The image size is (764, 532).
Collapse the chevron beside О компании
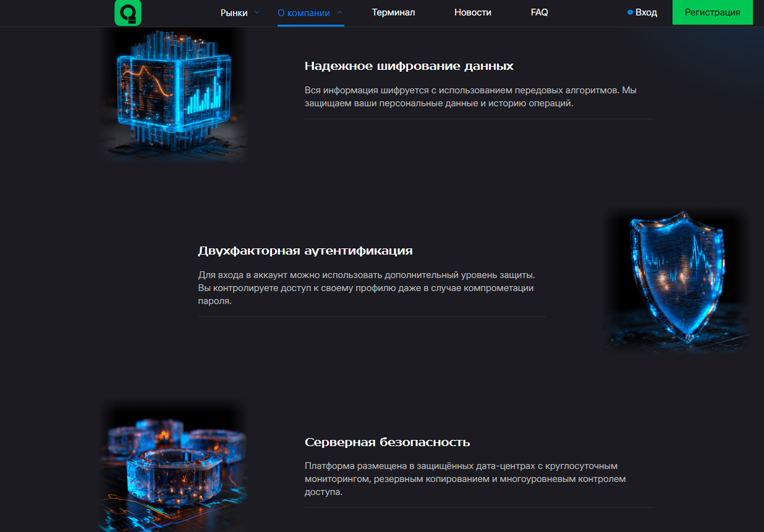[339, 12]
